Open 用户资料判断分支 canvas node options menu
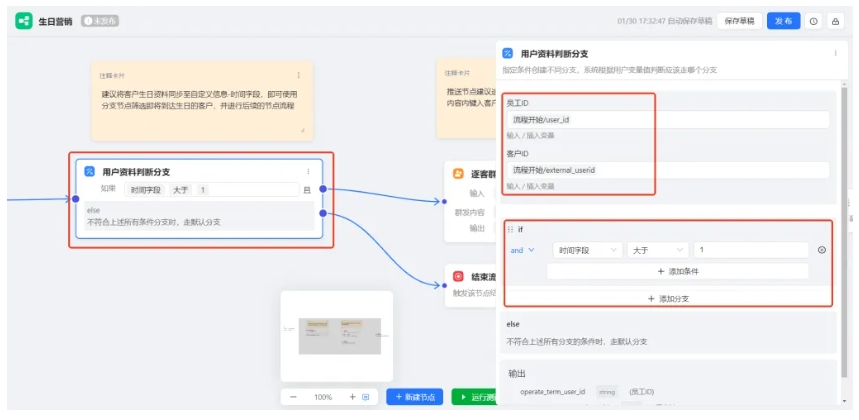The width and height of the screenshot is (859, 420). tap(308, 171)
